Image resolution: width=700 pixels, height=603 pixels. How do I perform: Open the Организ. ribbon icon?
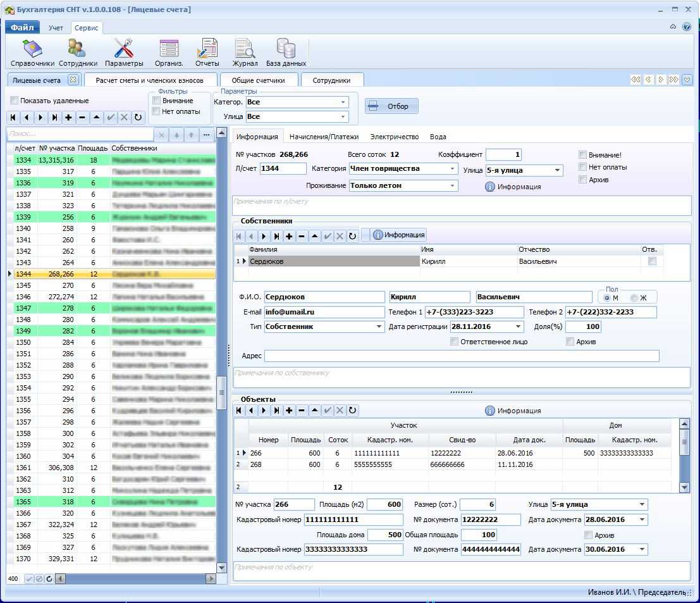point(169,53)
